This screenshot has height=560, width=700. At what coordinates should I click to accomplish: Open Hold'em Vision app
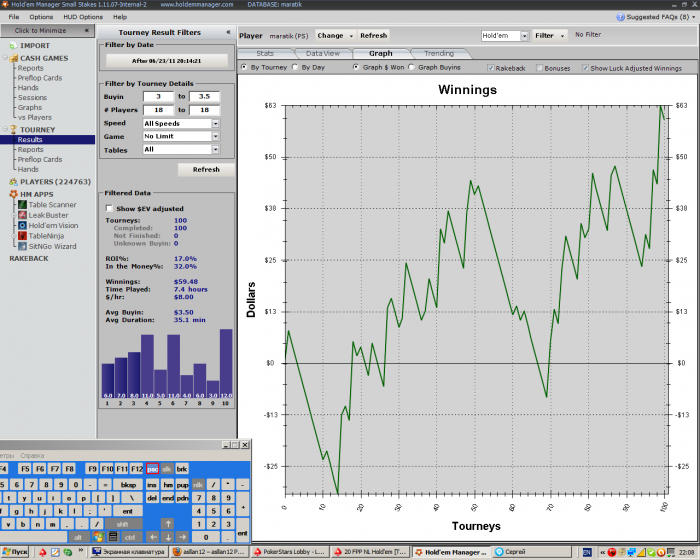click(52, 225)
